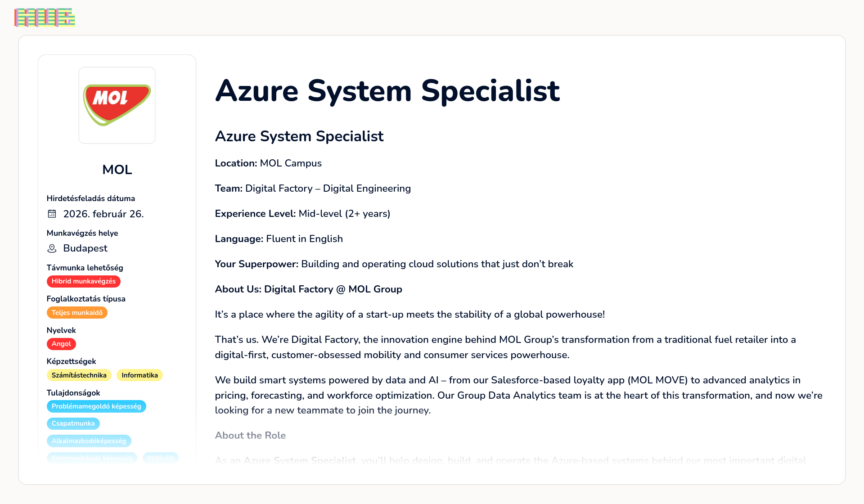Click the Azure System Specialist main title
864x504 pixels.
point(387,91)
